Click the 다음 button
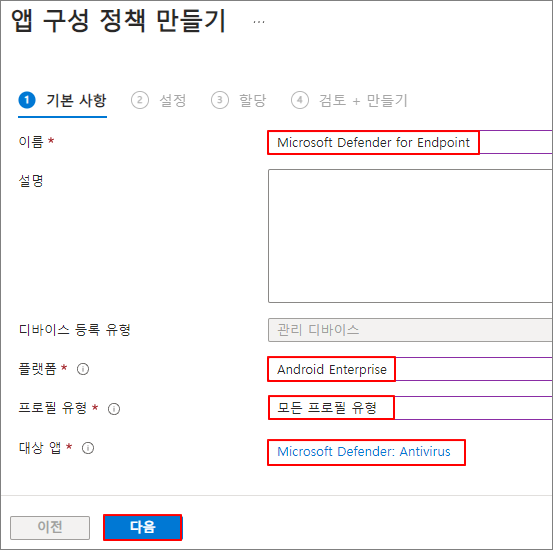 pos(143,527)
